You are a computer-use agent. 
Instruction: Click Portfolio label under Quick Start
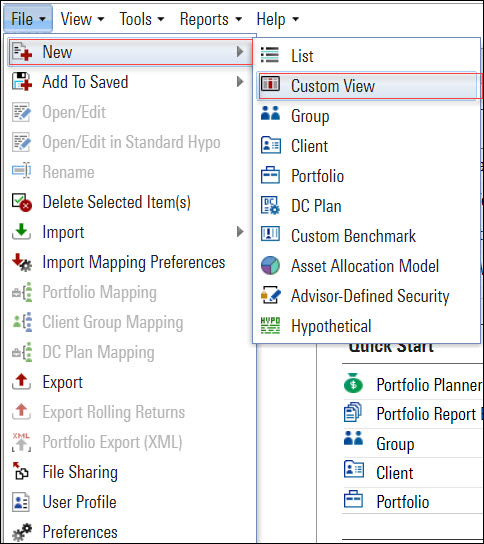click(403, 502)
